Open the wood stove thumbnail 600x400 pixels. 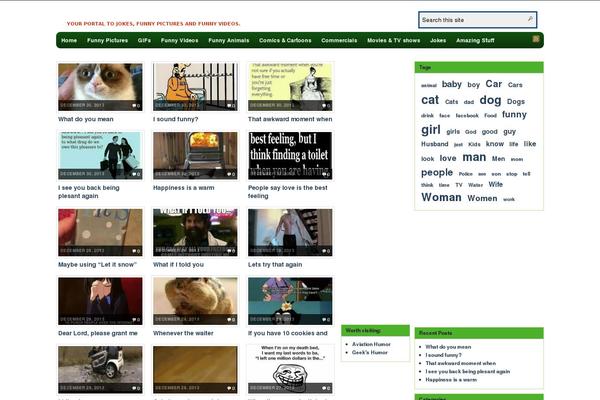coord(195,155)
